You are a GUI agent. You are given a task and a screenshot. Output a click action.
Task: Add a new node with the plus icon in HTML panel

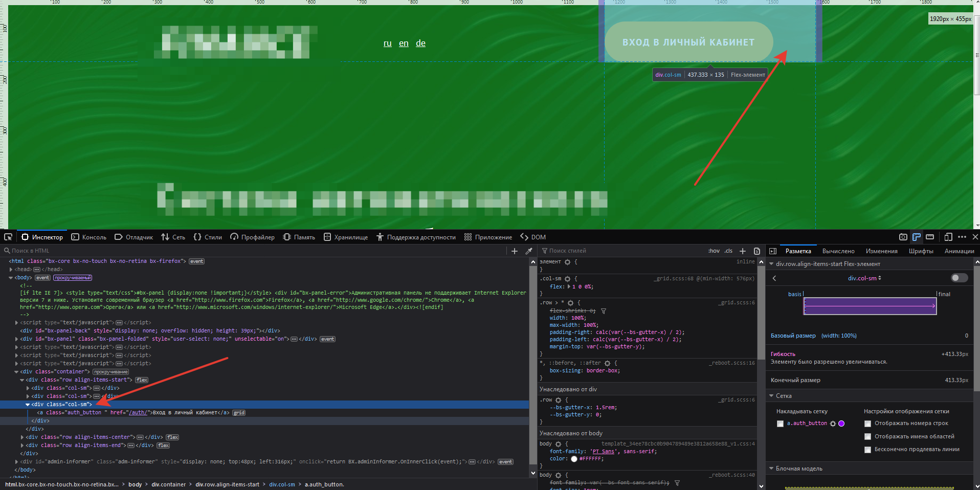click(x=515, y=251)
